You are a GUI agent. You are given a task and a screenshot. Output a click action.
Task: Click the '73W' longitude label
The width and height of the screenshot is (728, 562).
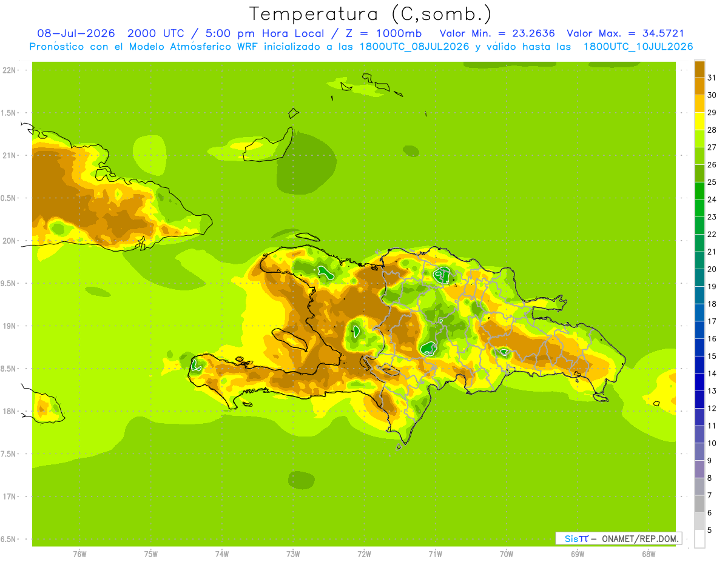293,554
